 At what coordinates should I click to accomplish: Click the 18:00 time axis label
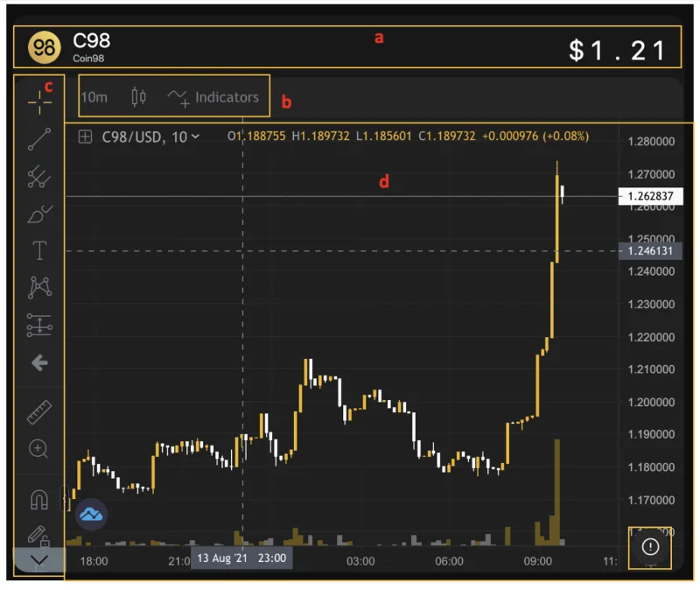[94, 561]
